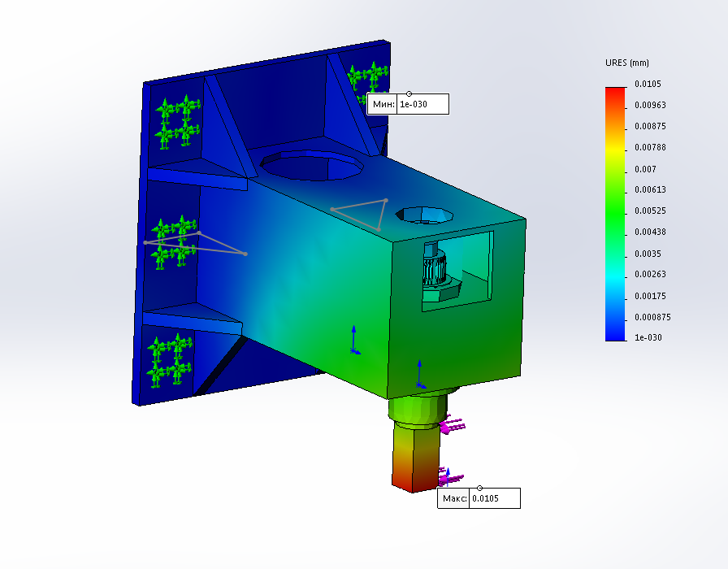Select legend value 0.007

click(645, 169)
